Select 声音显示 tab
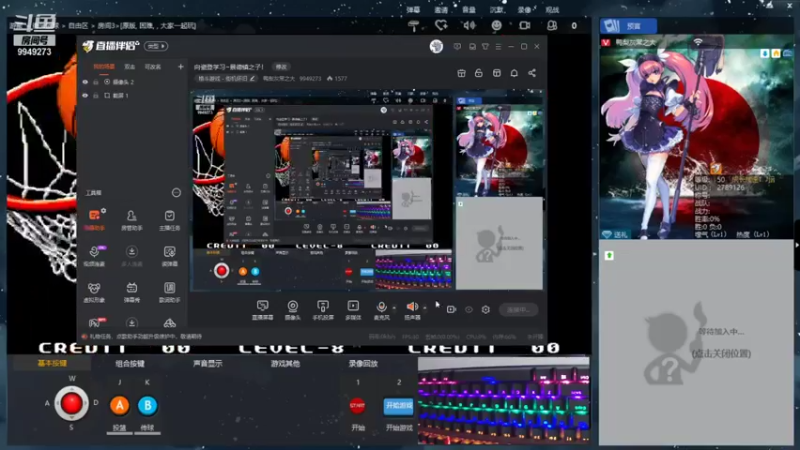Screen dimensions: 800x450 208,363
